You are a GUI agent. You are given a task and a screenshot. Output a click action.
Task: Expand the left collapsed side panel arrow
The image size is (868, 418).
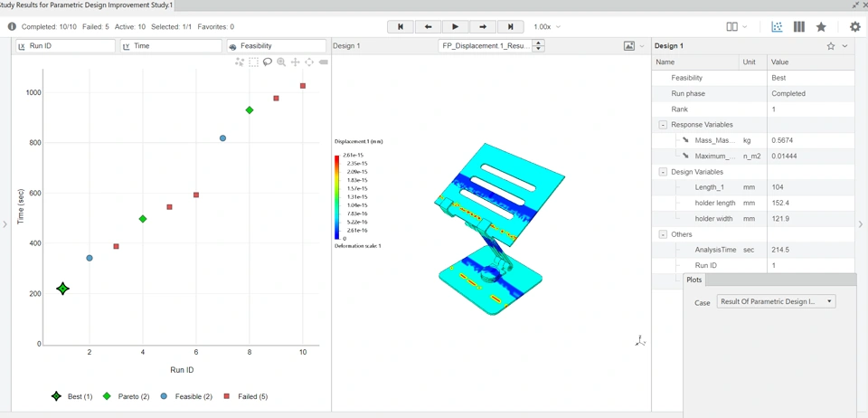pos(5,224)
